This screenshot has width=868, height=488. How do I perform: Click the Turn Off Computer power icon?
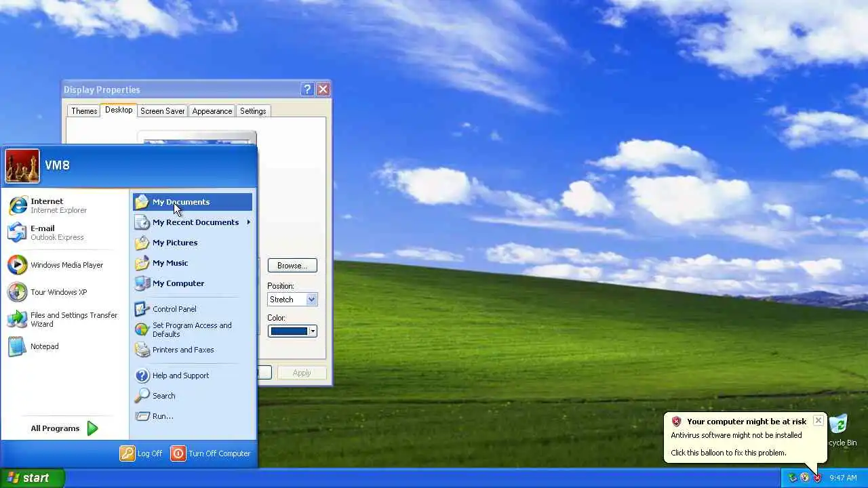click(178, 453)
